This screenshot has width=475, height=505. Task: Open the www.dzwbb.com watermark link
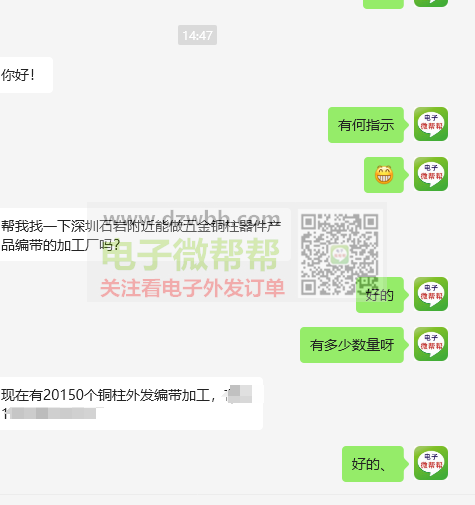[x=192, y=217]
